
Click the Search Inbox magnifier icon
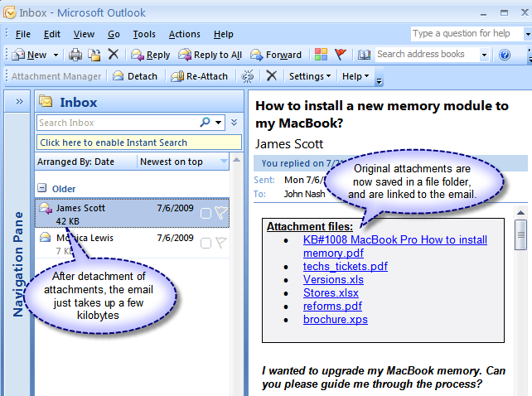click(x=205, y=122)
